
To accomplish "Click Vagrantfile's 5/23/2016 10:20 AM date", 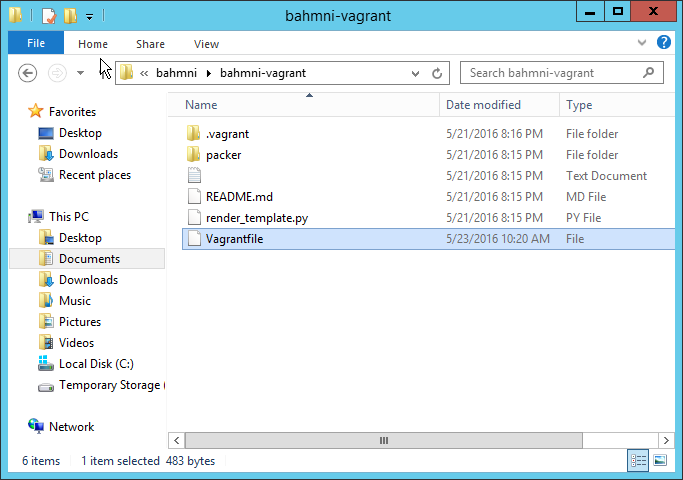I will (498, 239).
